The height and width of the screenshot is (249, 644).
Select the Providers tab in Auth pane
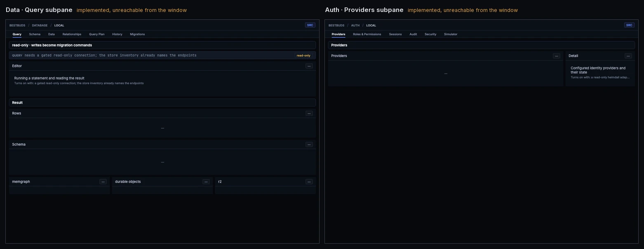(338, 34)
